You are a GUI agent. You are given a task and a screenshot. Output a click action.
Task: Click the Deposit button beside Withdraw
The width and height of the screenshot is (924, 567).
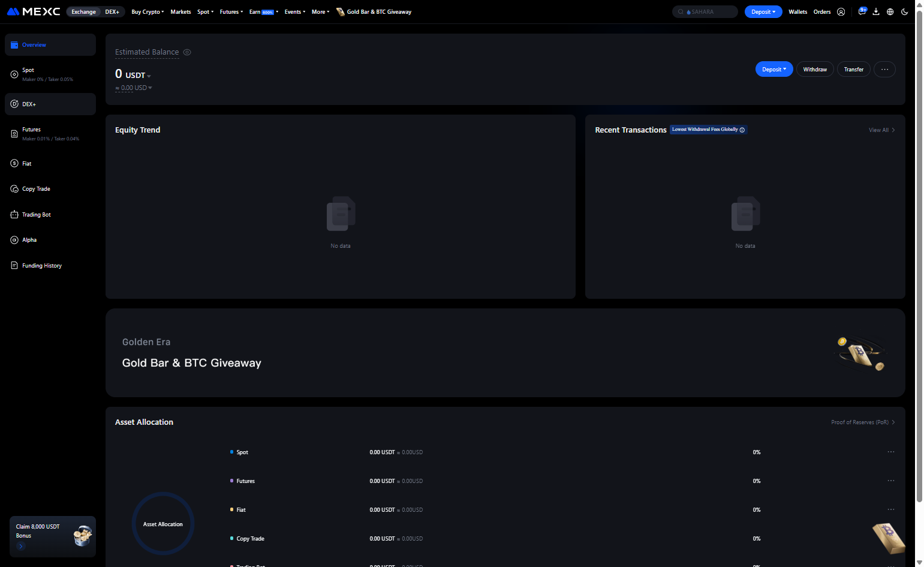[774, 70]
